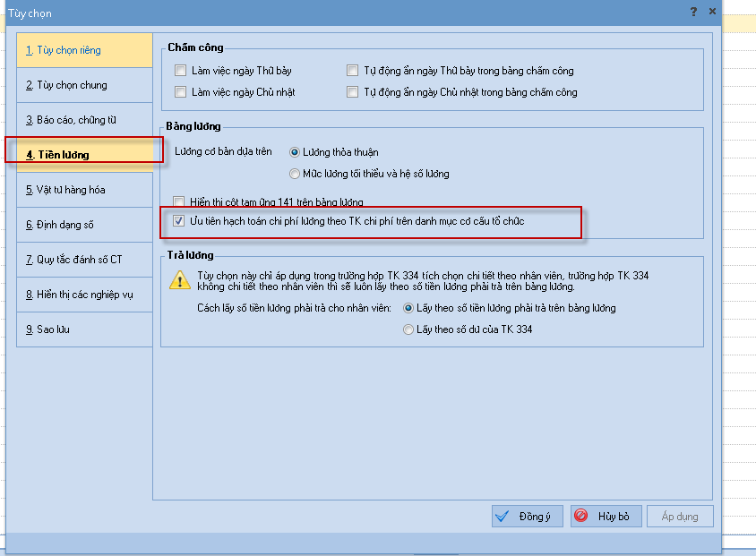Image resolution: width=756 pixels, height=556 pixels.
Task: Select Lấy theo số dư của TK 334
Action: pyautogui.click(x=408, y=329)
